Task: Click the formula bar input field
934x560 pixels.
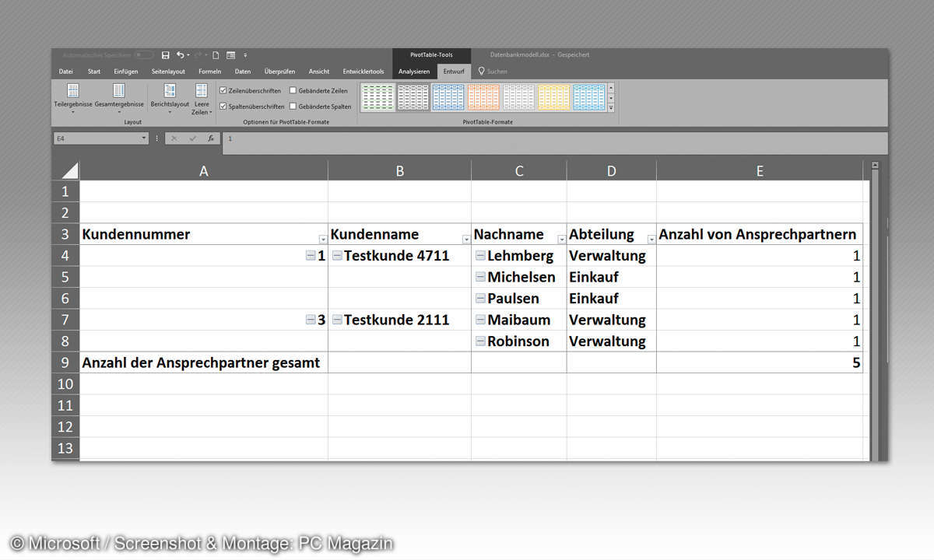Action: [554, 143]
